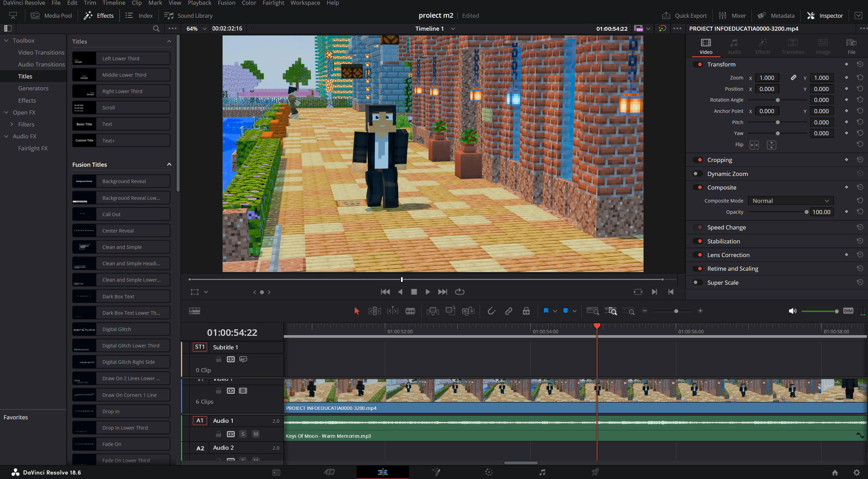
Task: Switch to Inspector Video tab
Action: point(706,46)
